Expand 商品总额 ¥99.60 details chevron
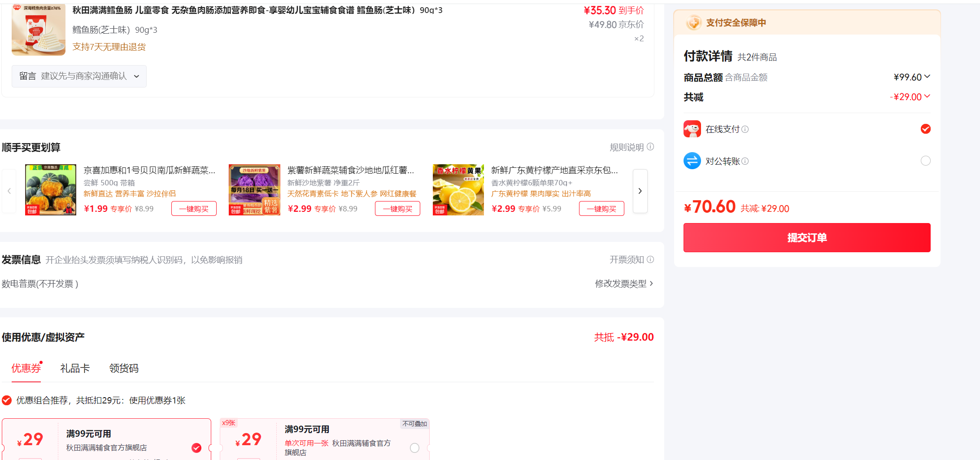This screenshot has width=980, height=460. click(x=927, y=76)
